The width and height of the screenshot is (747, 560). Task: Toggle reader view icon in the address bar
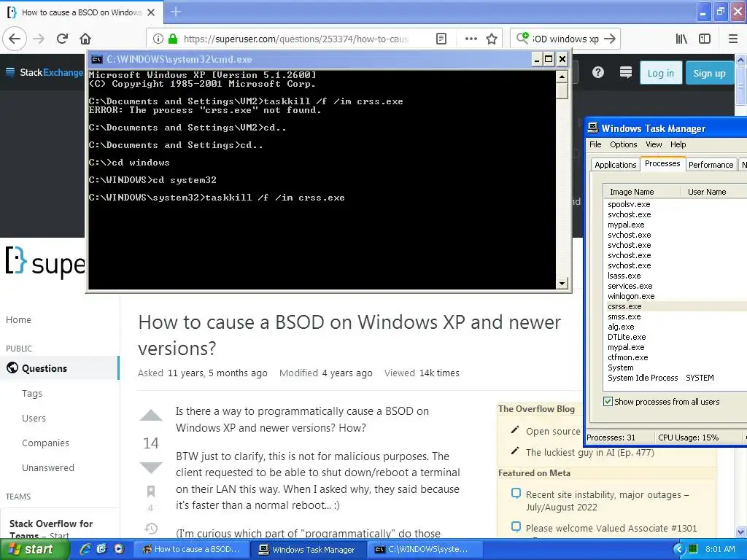point(441,39)
